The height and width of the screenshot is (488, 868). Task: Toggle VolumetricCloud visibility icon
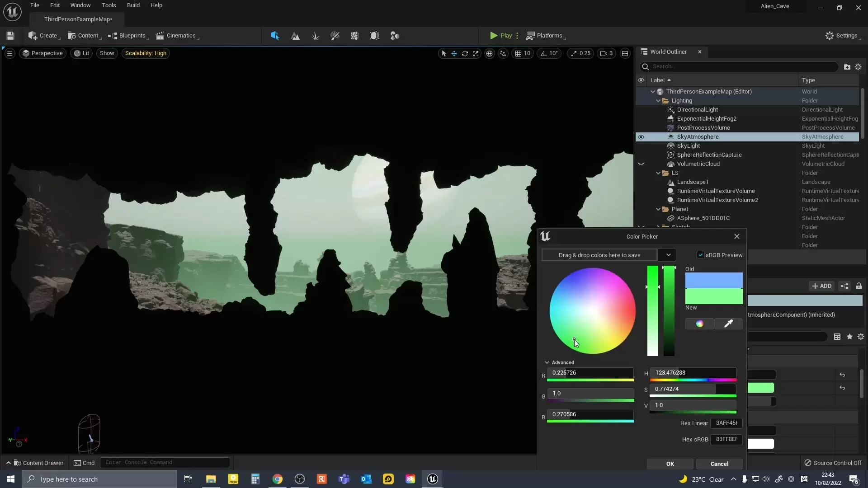click(641, 164)
